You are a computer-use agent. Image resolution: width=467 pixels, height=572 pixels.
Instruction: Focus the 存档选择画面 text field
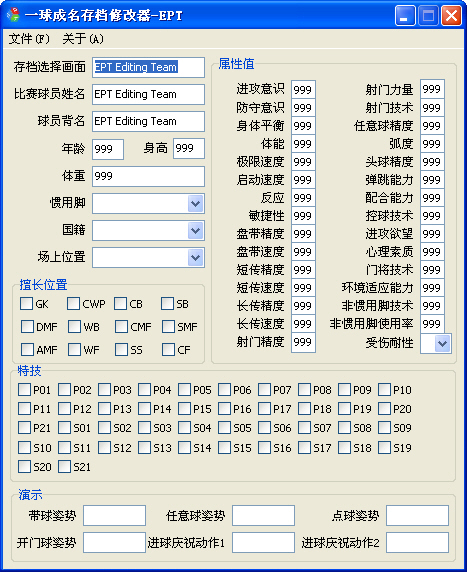coord(148,67)
